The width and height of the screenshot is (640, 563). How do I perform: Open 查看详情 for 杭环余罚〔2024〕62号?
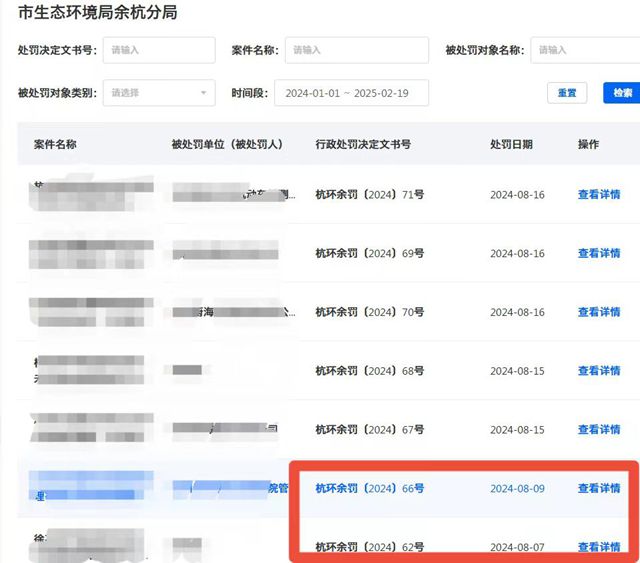point(599,547)
